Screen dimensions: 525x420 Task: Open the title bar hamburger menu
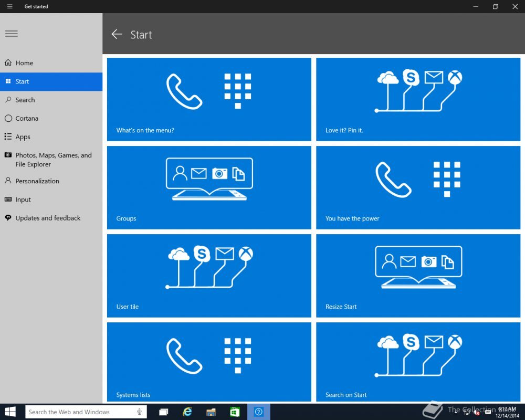9,6
